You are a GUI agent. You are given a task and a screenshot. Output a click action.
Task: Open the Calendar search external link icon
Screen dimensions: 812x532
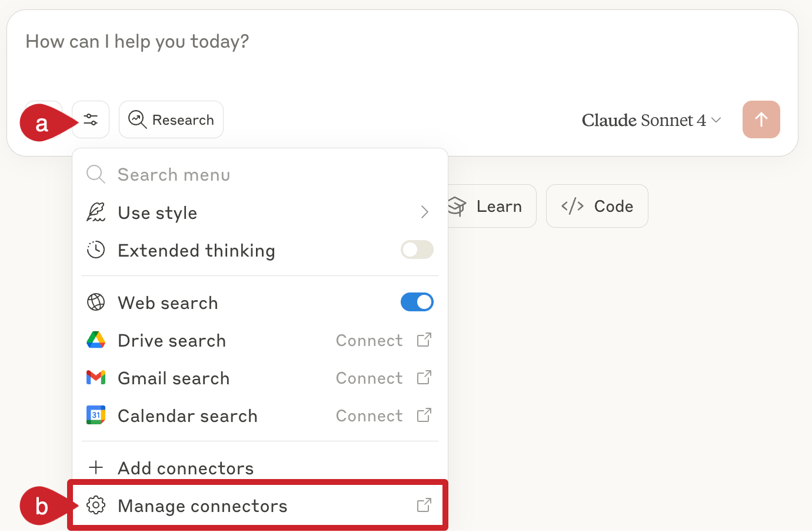point(424,415)
